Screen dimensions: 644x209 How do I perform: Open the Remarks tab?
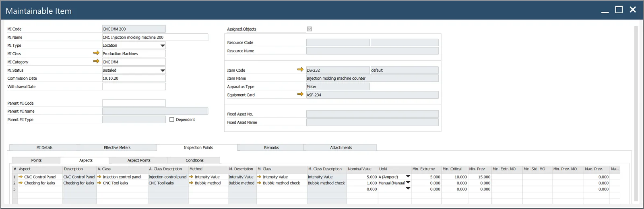(x=271, y=147)
